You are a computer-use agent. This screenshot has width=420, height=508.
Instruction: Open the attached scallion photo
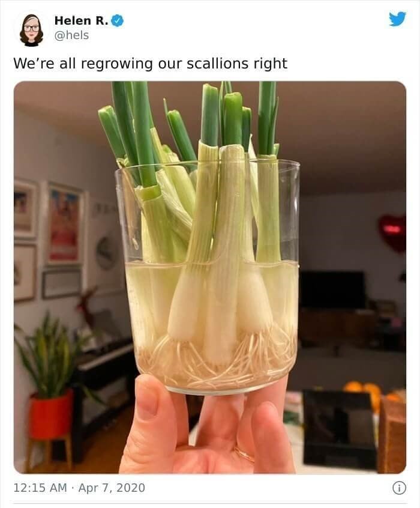tap(210, 277)
